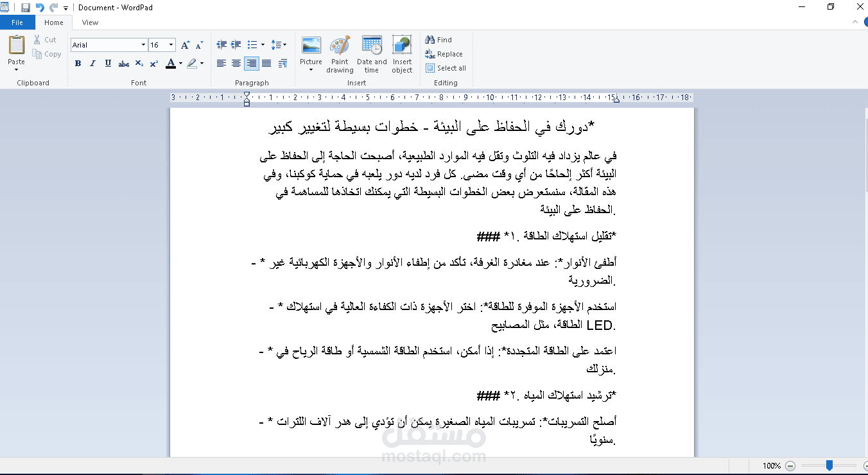Click the text 'LED' in the document
This screenshot has width=868, height=475.
pyautogui.click(x=600, y=325)
